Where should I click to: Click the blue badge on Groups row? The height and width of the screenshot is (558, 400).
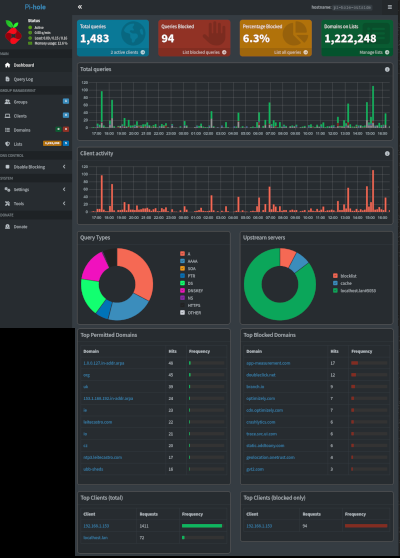click(x=66, y=101)
